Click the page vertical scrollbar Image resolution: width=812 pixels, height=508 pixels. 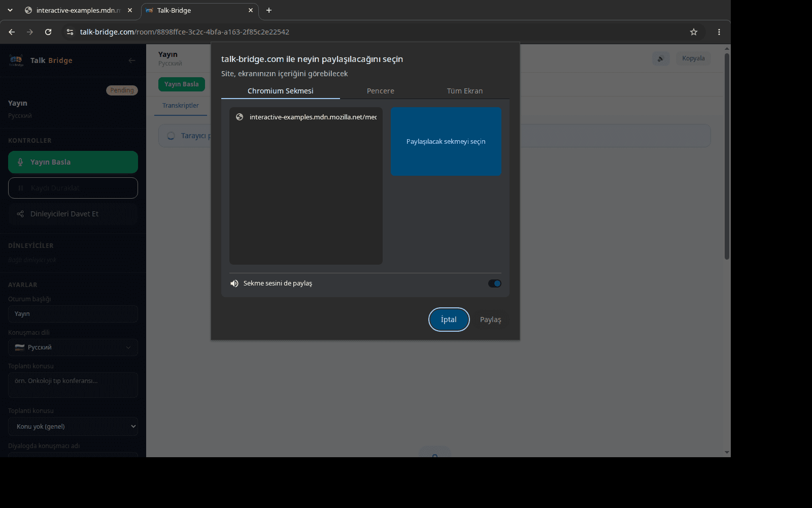[727, 156]
